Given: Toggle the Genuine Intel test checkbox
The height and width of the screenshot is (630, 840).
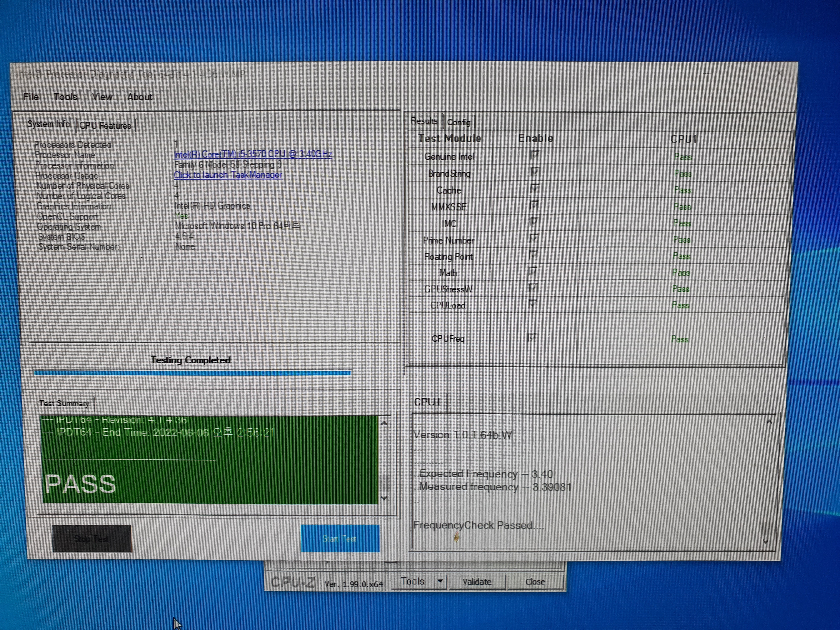Looking at the screenshot, I should [x=535, y=155].
